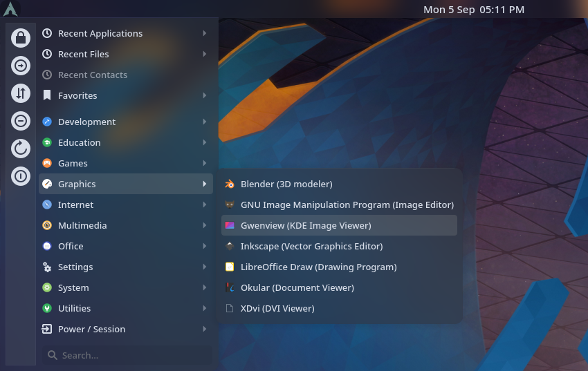Select the Recent Contacts entry
This screenshot has width=588, height=371.
pyautogui.click(x=126, y=75)
